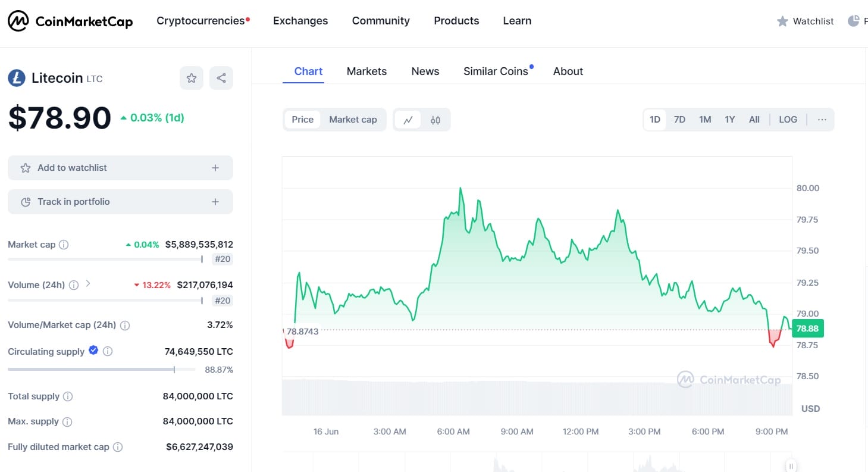868x472 pixels.
Task: Open the chart more options ellipsis
Action: coord(822,120)
